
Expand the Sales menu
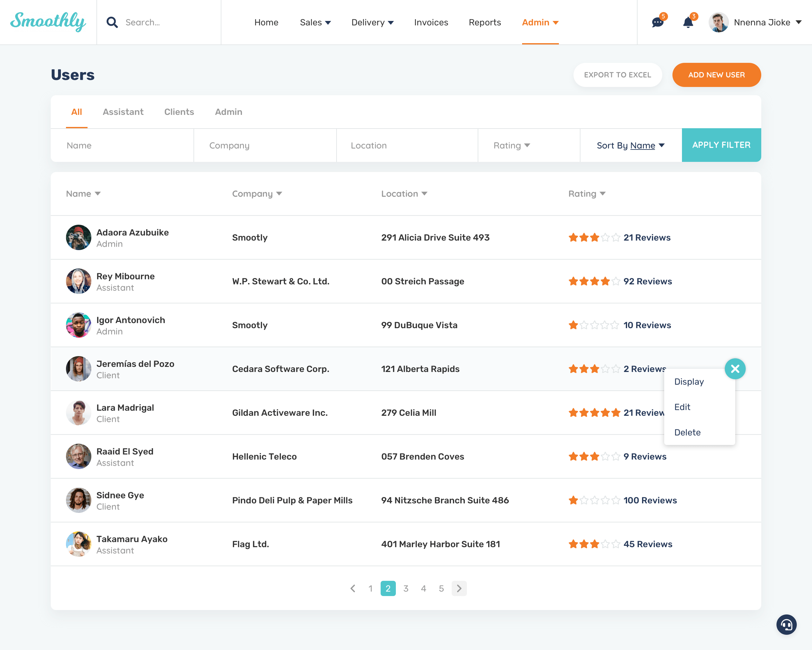point(315,23)
